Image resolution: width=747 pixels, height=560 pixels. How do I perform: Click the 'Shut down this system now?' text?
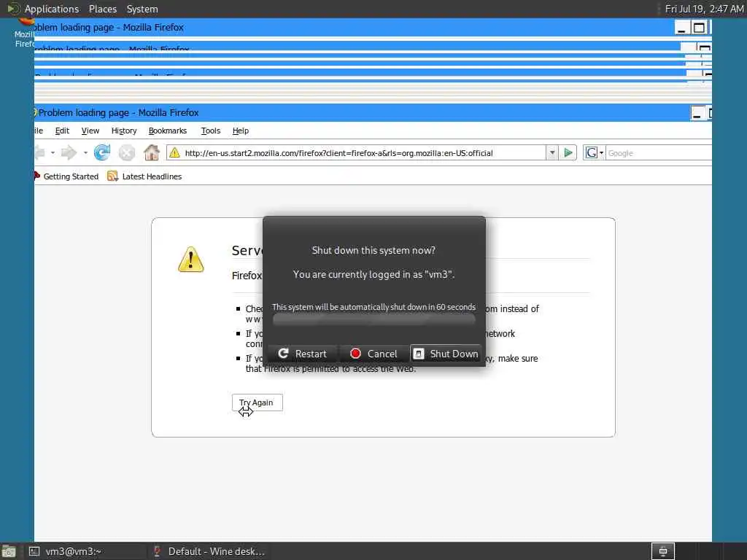click(x=373, y=251)
